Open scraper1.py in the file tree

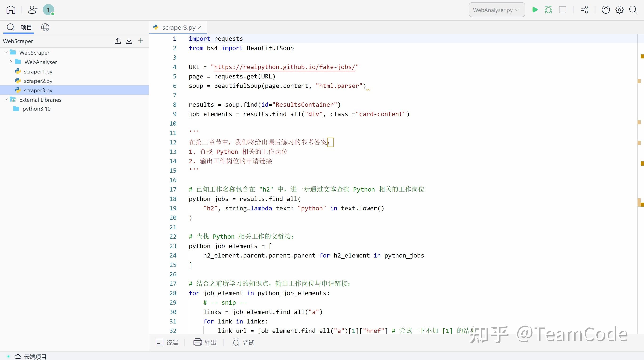coord(38,72)
